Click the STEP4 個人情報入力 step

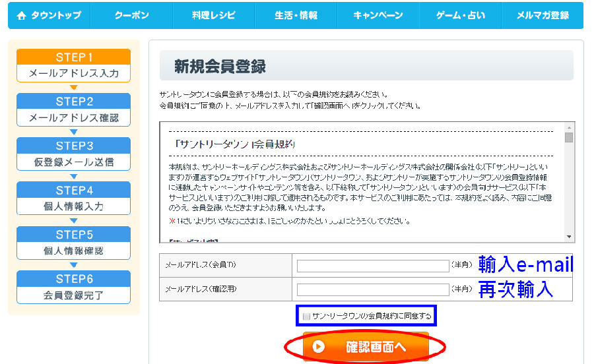coord(73,198)
